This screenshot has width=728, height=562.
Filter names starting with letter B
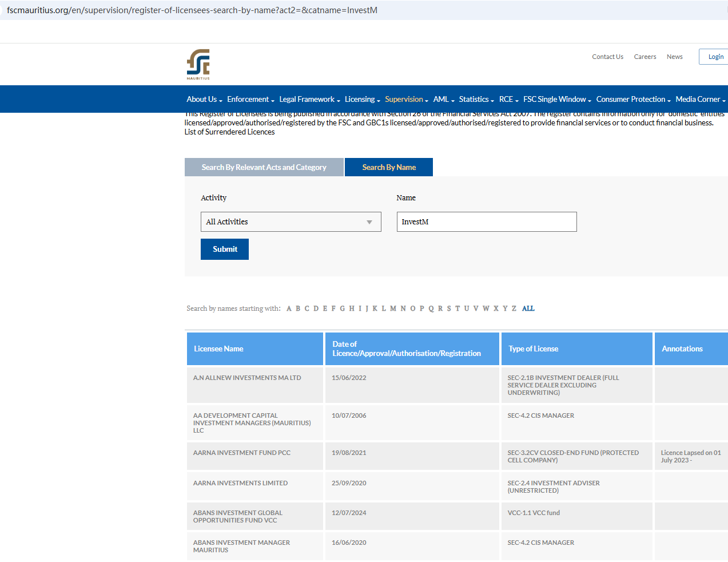[298, 308]
